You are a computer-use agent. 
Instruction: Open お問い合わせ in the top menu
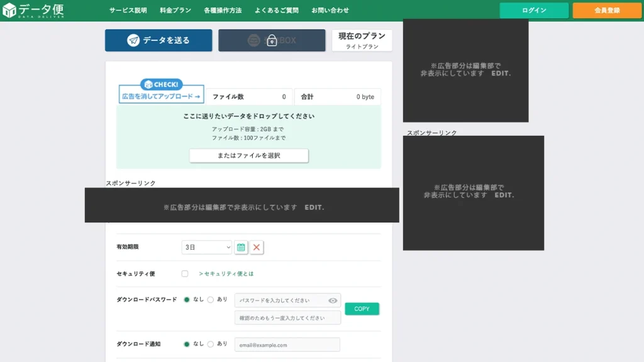(x=330, y=10)
